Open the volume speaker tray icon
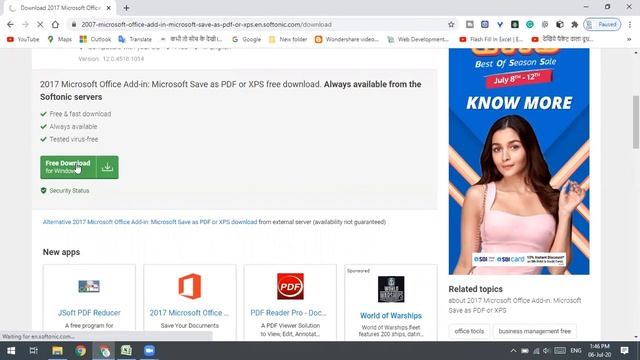The image size is (640, 360). pyautogui.click(x=546, y=351)
